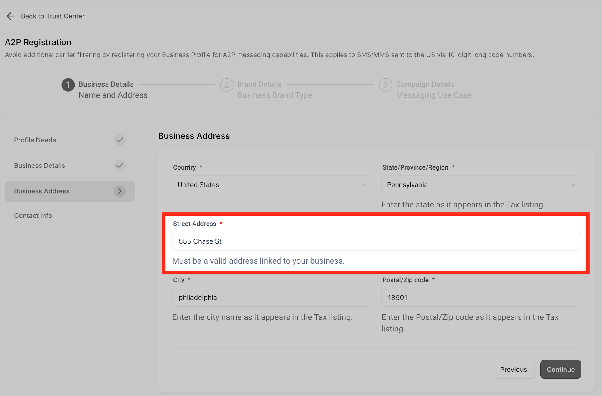Open the Country dropdown showing United States
Image resolution: width=602 pixels, height=396 pixels.
(x=271, y=185)
